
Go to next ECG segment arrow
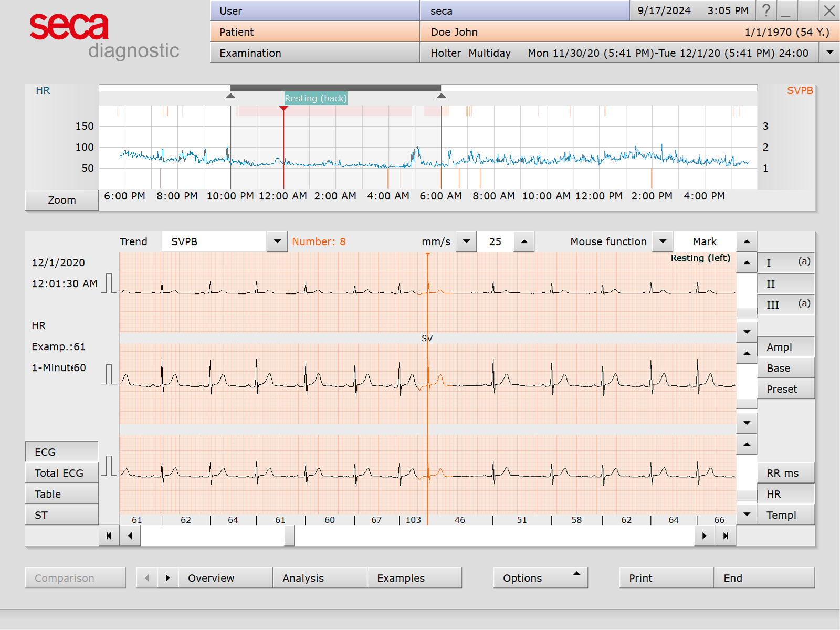click(x=705, y=536)
